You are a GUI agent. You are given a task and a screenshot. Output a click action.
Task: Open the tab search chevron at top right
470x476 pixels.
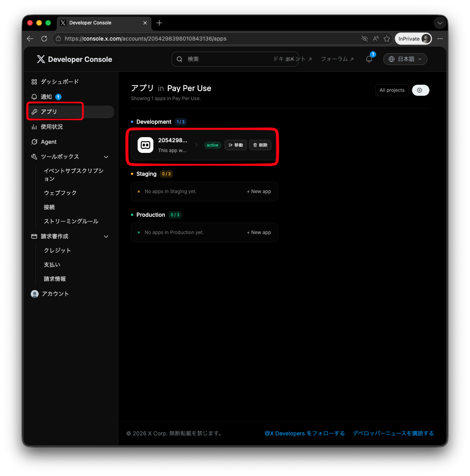coord(440,23)
